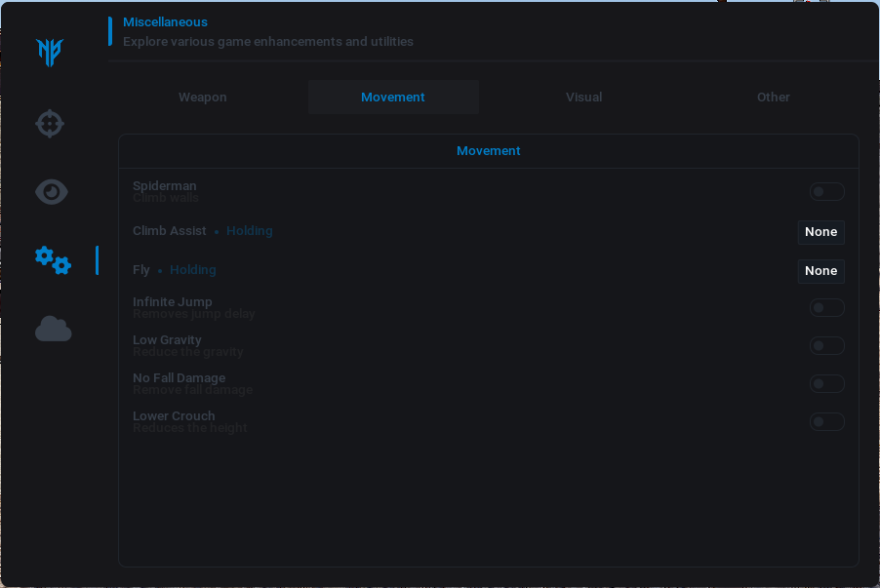Enable the Spiderman toggle
Image resolution: width=880 pixels, height=588 pixels.
pyautogui.click(x=826, y=192)
